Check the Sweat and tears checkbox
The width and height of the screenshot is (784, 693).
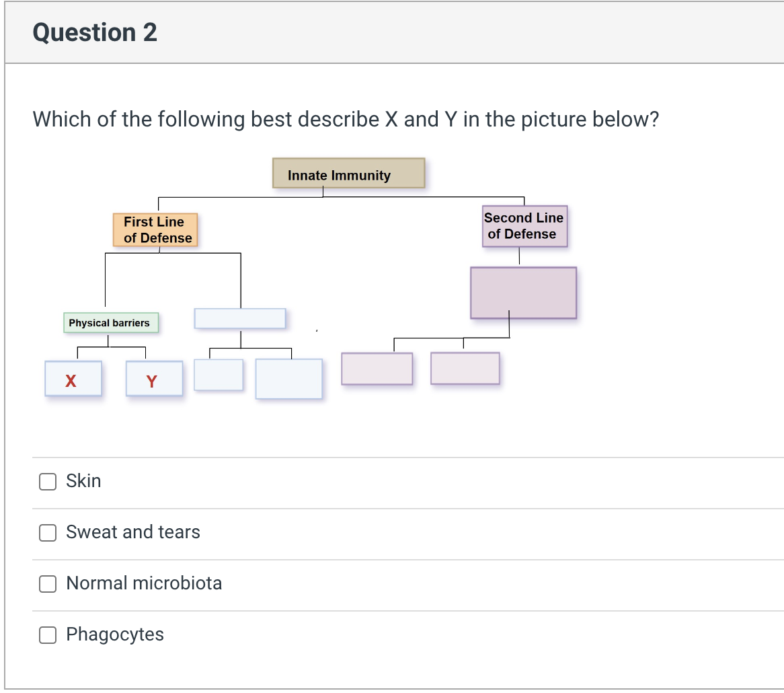click(x=47, y=533)
